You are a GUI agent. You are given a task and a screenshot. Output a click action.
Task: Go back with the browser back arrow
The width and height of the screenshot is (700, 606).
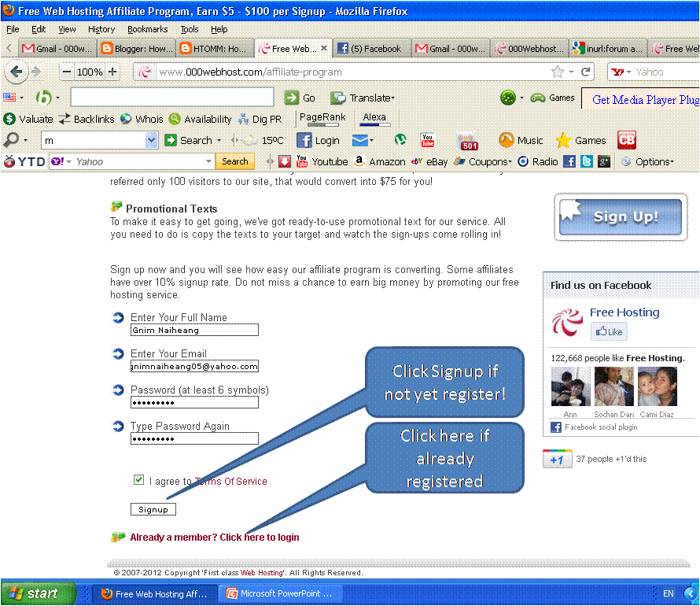click(16, 72)
